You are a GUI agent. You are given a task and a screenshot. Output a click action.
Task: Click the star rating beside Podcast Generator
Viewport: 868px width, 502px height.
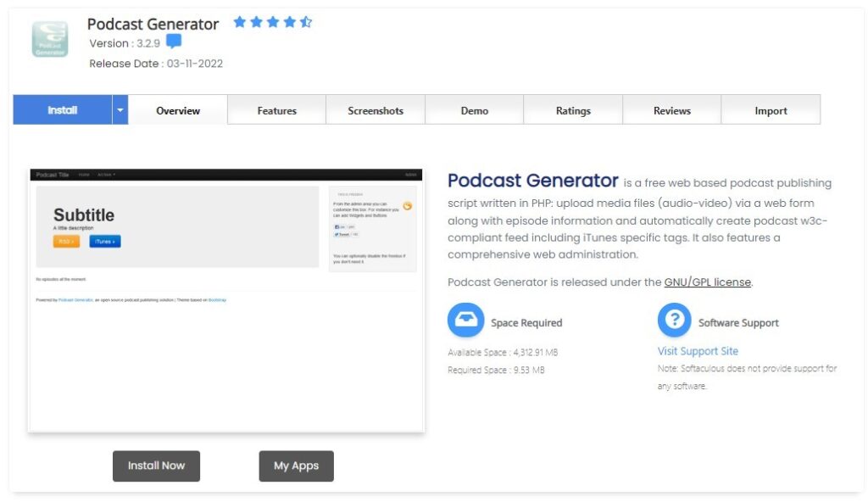coord(272,22)
